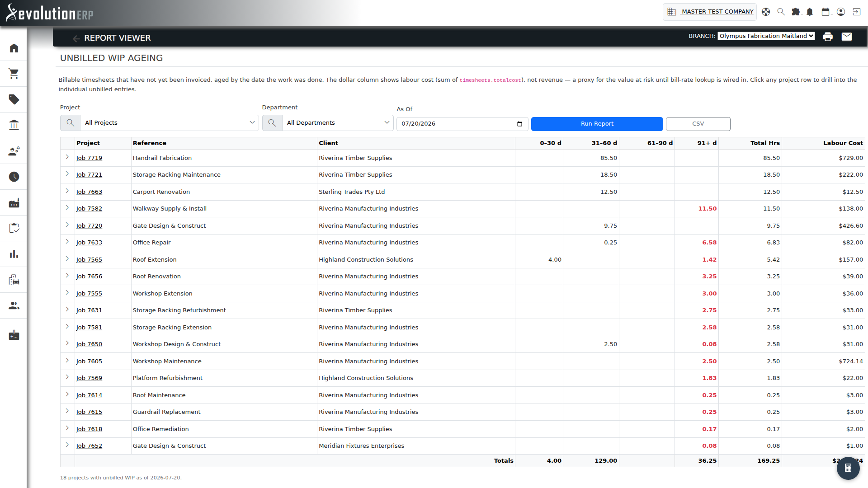Click the email report envelope icon
This screenshot has height=488, width=868.
(x=847, y=37)
